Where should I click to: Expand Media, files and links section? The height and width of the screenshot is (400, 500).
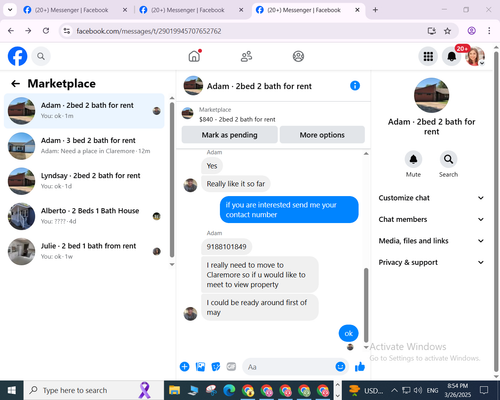[431, 241]
